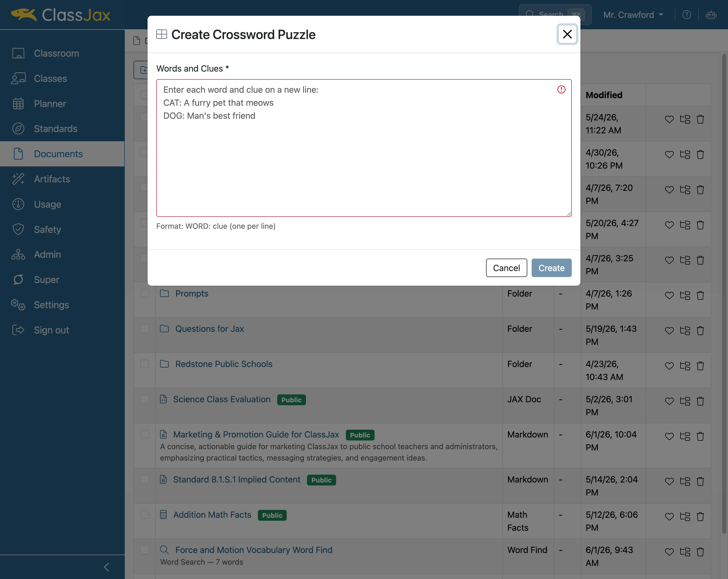Favorite Science Class Evaluation heart icon

coord(669,401)
